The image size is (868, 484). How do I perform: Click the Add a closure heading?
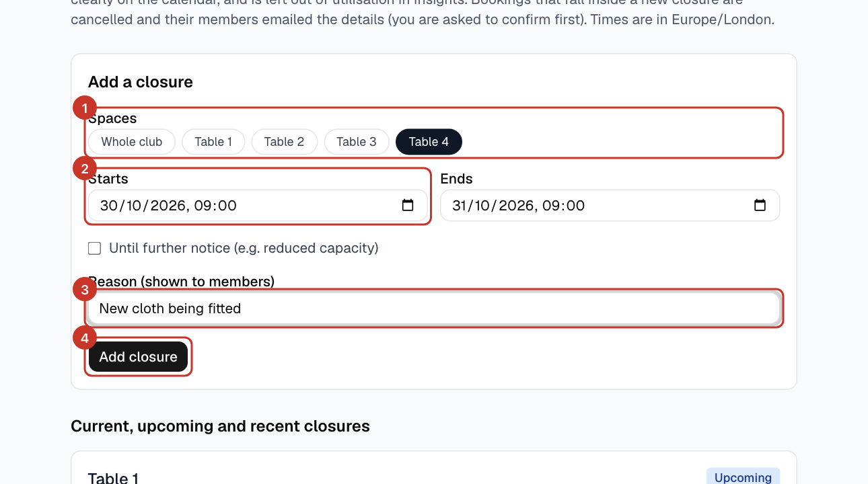(141, 82)
